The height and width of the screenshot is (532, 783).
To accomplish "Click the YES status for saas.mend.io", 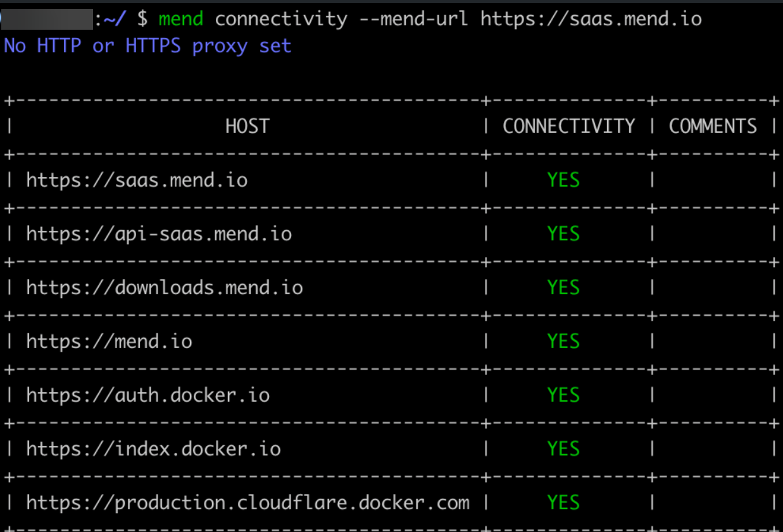I will pos(563,180).
